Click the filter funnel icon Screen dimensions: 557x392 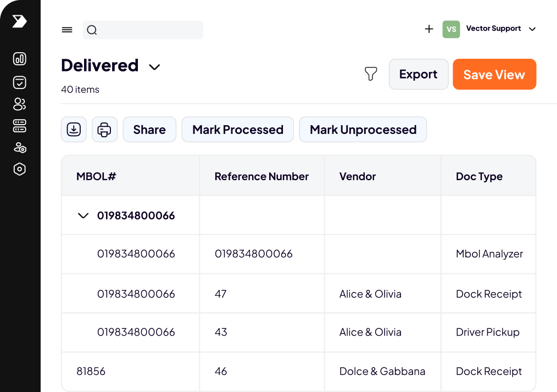click(371, 74)
